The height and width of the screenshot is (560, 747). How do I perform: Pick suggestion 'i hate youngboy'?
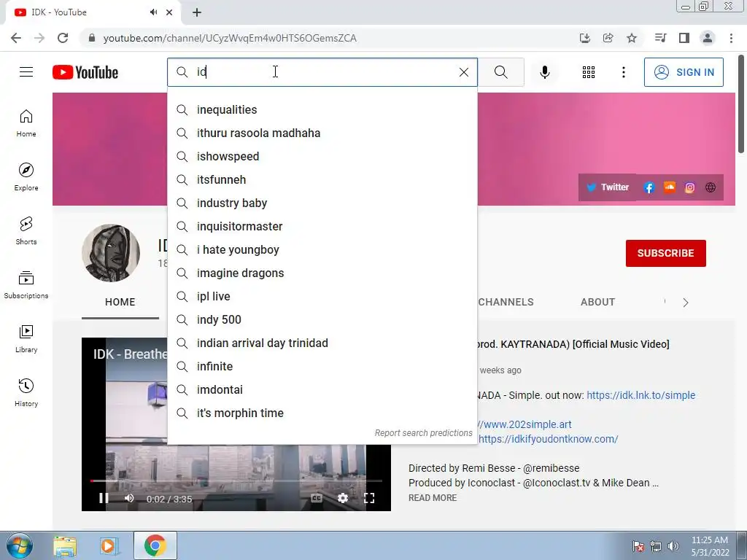pyautogui.click(x=322, y=249)
